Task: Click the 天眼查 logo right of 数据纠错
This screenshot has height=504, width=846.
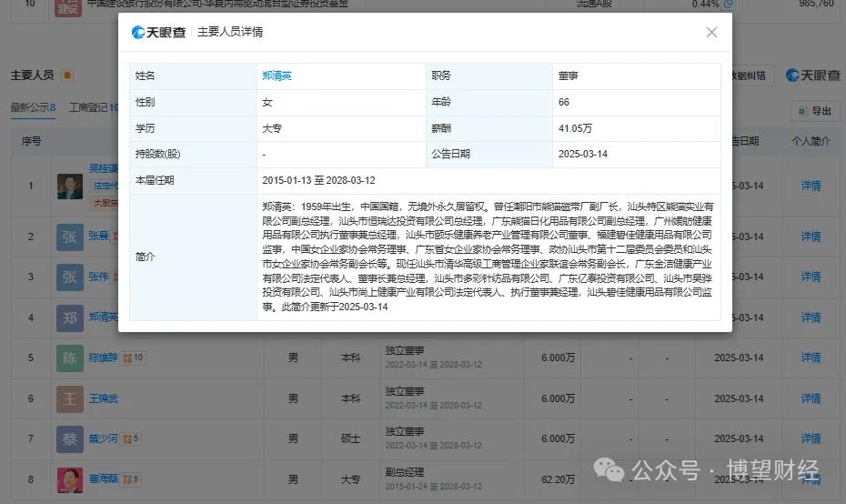Action: pyautogui.click(x=813, y=76)
